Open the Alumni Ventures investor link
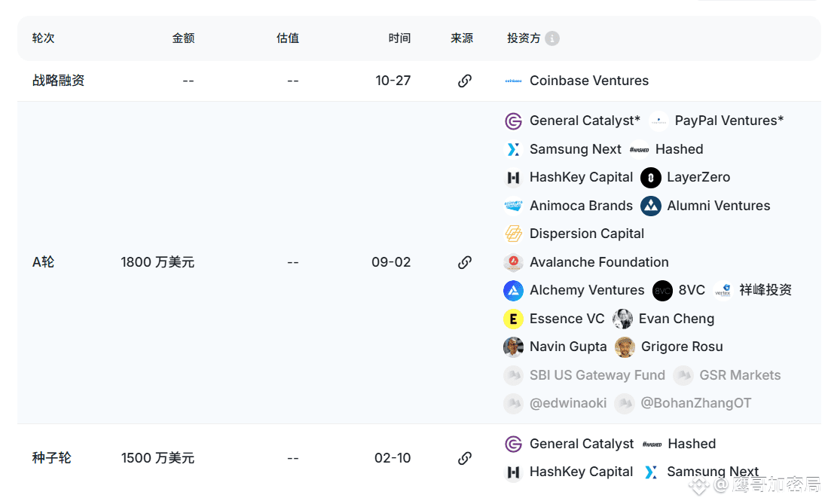Image resolution: width=828 pixels, height=504 pixels. point(718,206)
